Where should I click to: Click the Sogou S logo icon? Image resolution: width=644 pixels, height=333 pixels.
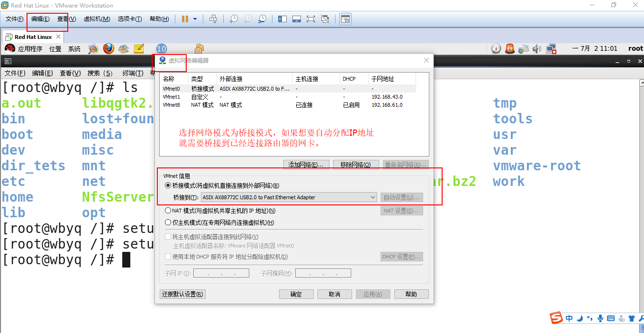pyautogui.click(x=556, y=318)
